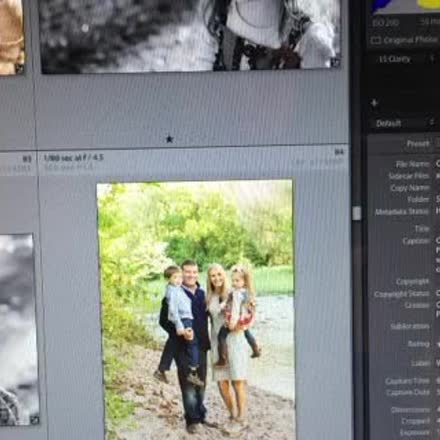Image resolution: width=440 pixels, height=440 pixels.
Task: Click badge icon on grayscale cell 83 thumbnail
Action: [x=35, y=420]
